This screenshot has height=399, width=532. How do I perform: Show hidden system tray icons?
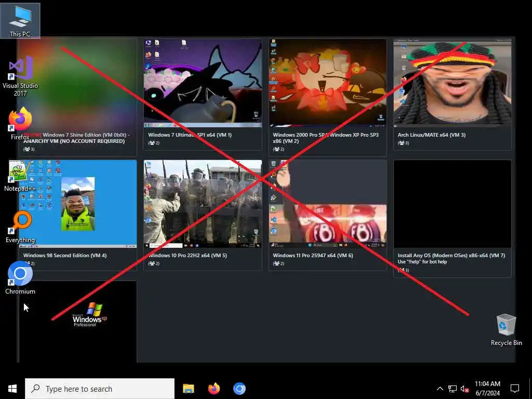click(440, 389)
